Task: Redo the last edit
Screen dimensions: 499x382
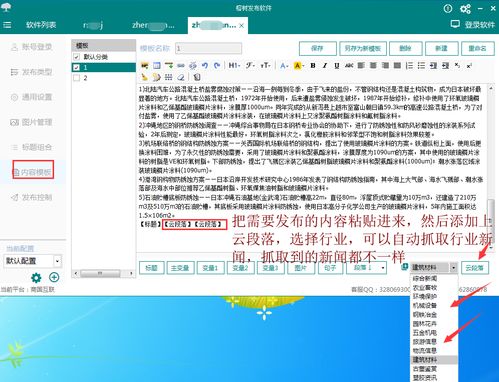Action: 217,66
